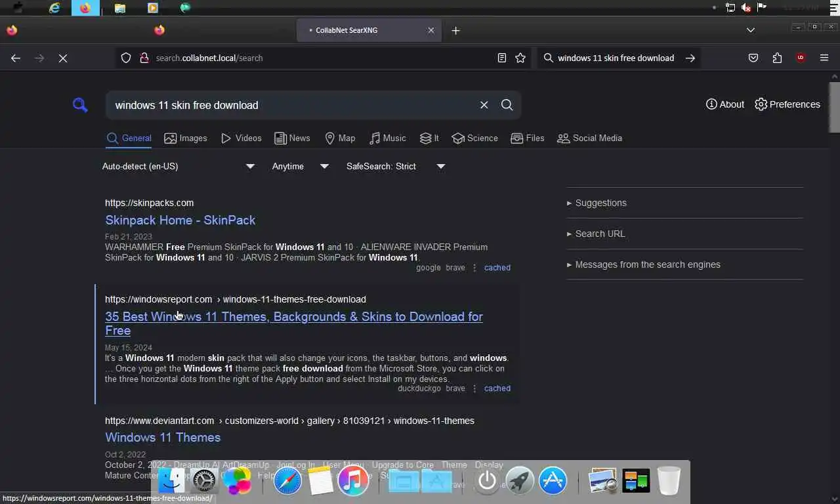Open SearXNG Preferences

point(787,104)
